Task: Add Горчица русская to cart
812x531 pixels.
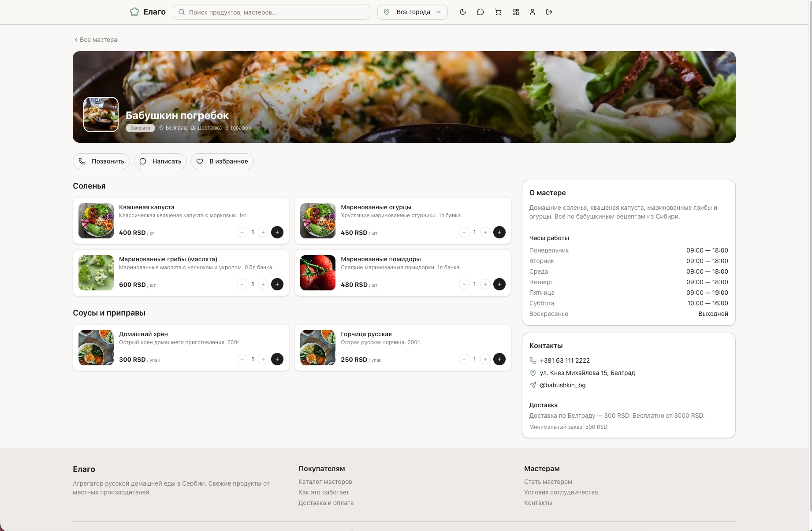Action: tap(499, 359)
